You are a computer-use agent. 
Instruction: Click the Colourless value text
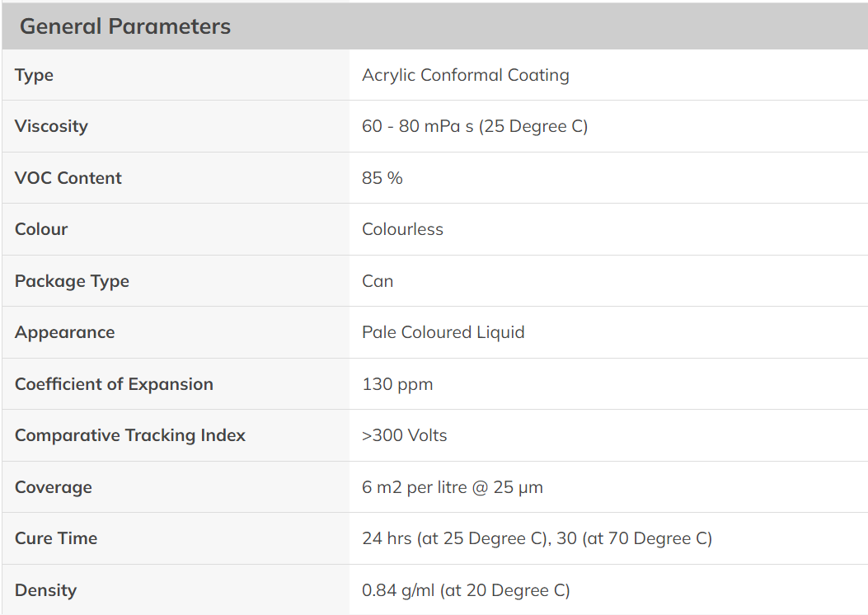[x=402, y=229]
